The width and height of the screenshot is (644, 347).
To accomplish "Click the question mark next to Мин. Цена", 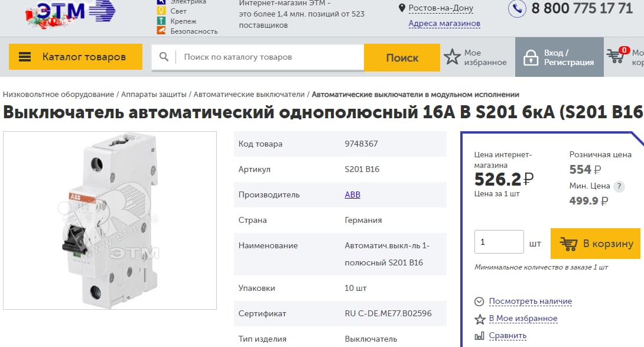I will pyautogui.click(x=619, y=186).
